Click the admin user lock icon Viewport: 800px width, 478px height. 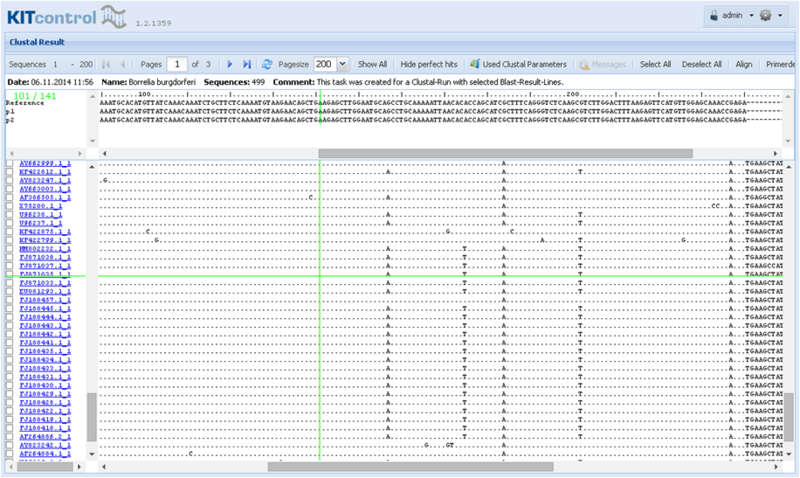(714, 16)
